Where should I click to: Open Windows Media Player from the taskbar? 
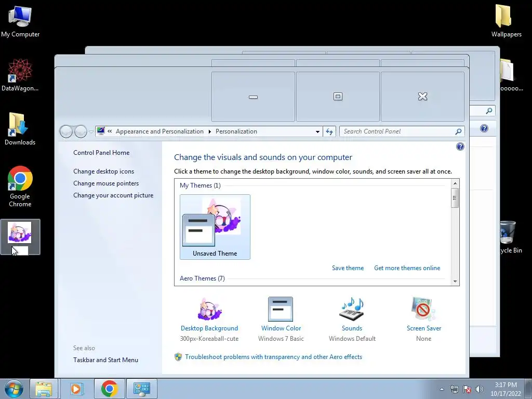(76, 389)
